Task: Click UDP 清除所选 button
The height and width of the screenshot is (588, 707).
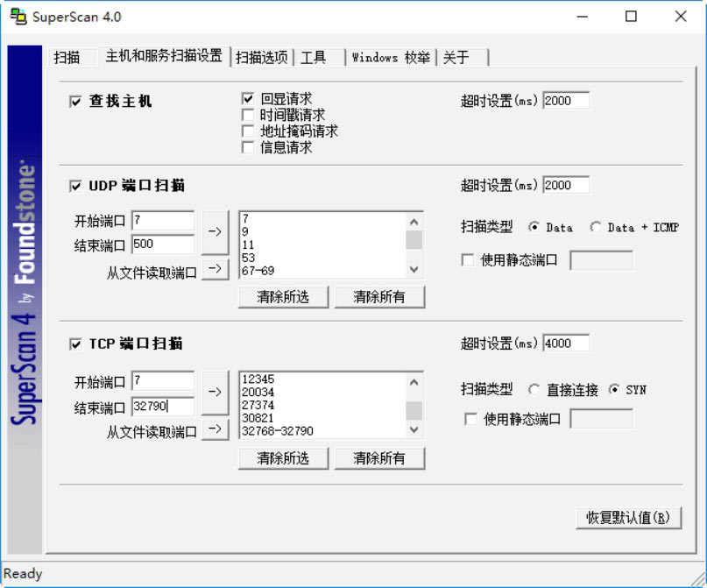Action: (283, 297)
